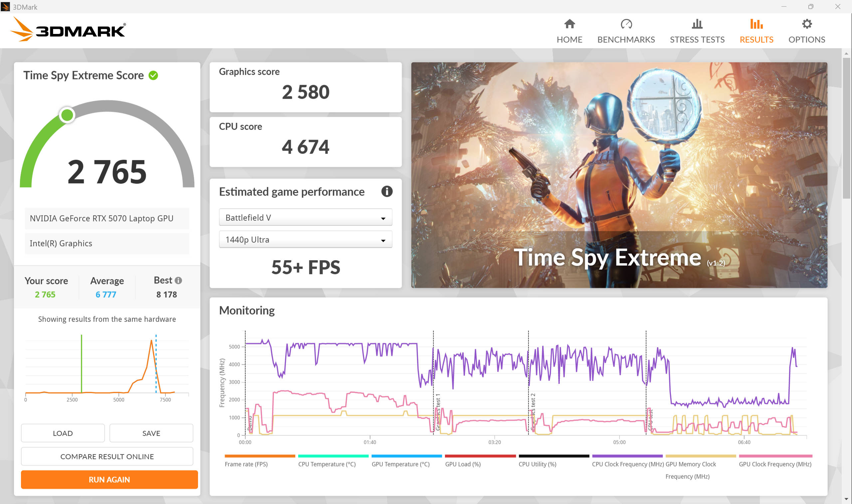
Task: Click the orange RUN AGAIN button
Action: (x=109, y=479)
